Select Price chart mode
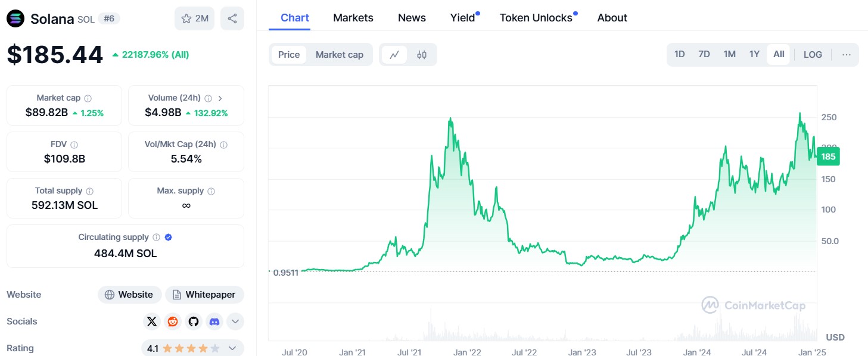 point(289,55)
